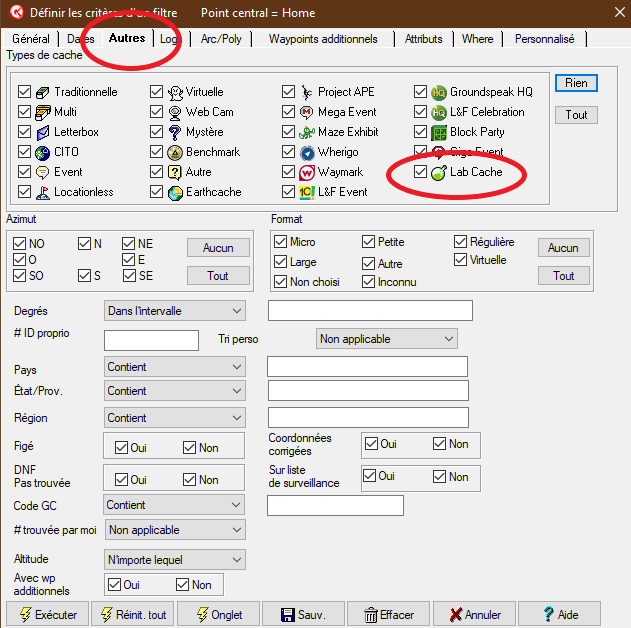Click the Web Cam cache icon
Viewport: 631px width, 628px height.
point(175,112)
